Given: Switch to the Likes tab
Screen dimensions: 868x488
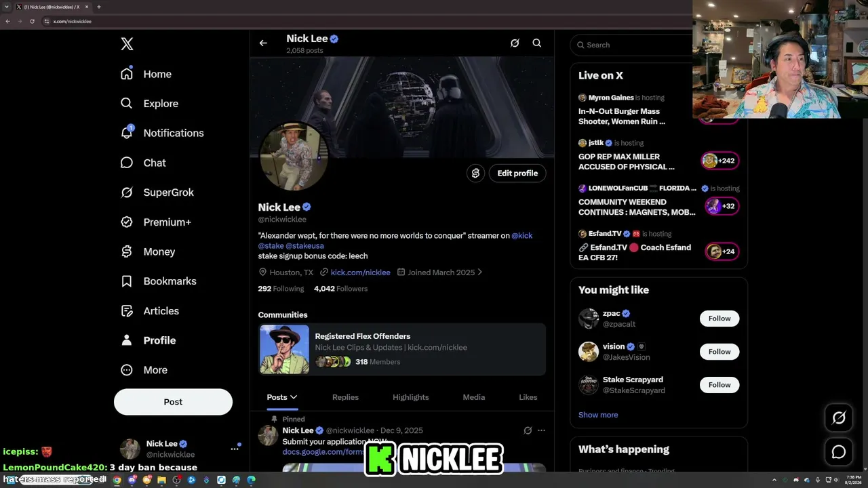Looking at the screenshot, I should coord(528,397).
